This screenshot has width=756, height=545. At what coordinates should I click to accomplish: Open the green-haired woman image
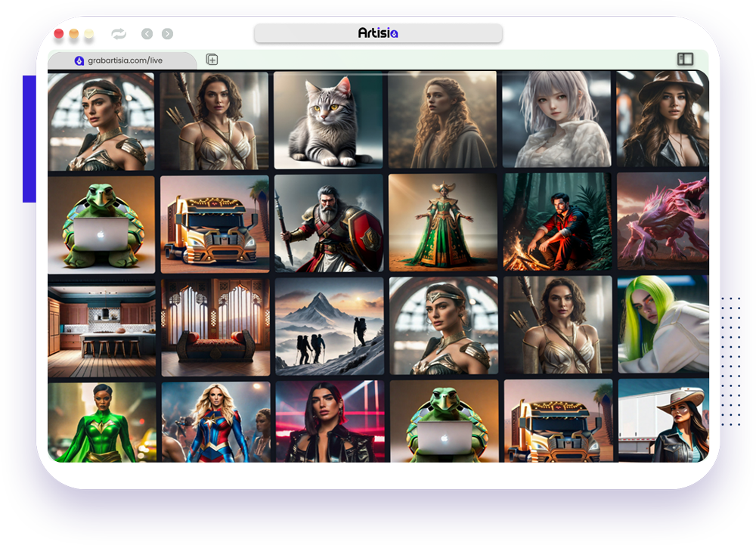click(x=664, y=324)
